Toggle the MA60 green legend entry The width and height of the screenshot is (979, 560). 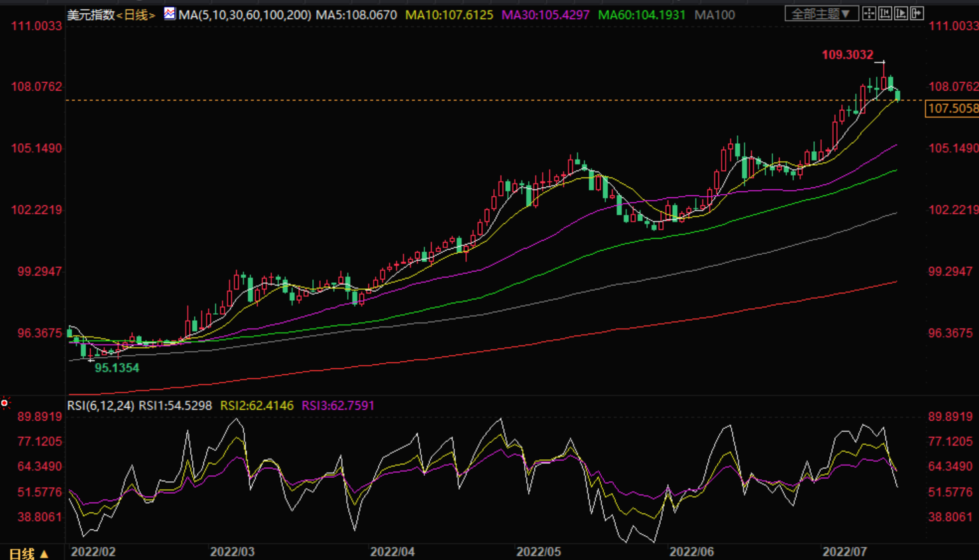coord(641,15)
